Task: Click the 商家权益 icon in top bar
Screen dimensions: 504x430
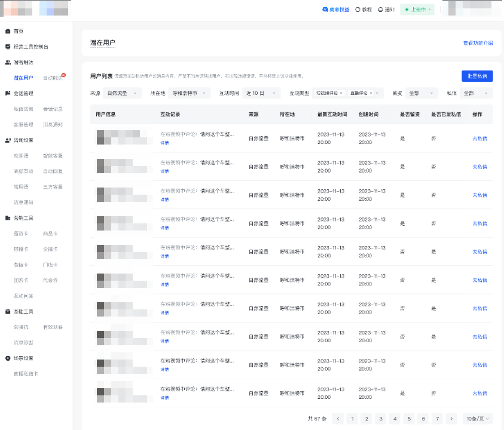Action: coord(325,10)
